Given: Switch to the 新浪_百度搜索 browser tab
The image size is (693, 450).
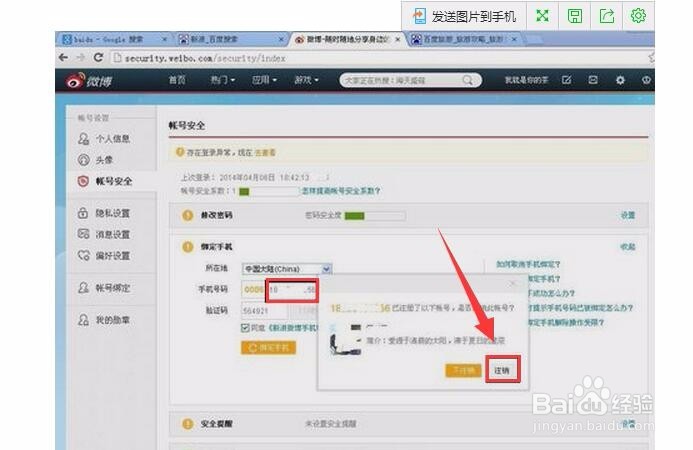Looking at the screenshot, I should tap(230, 39).
